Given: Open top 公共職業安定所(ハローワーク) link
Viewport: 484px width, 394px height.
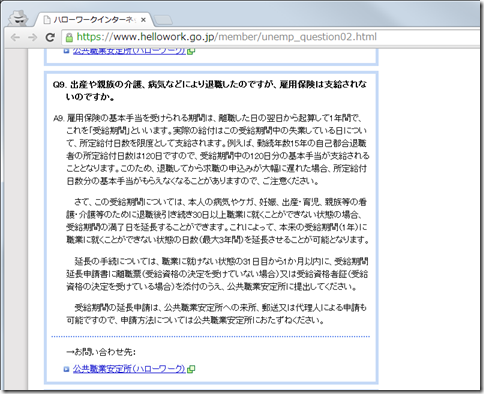Looking at the screenshot, I should (x=129, y=51).
